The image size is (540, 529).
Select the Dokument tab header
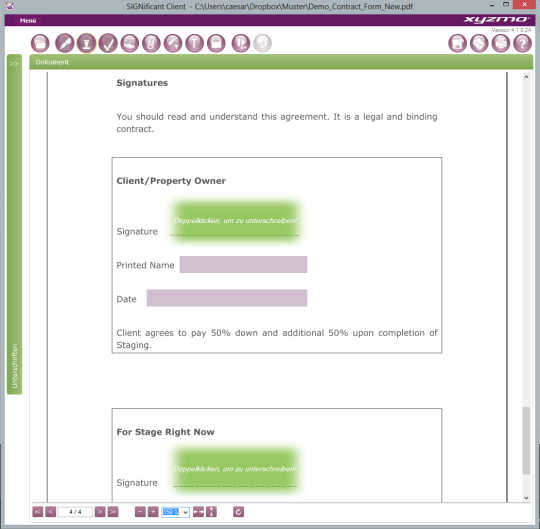click(52, 62)
